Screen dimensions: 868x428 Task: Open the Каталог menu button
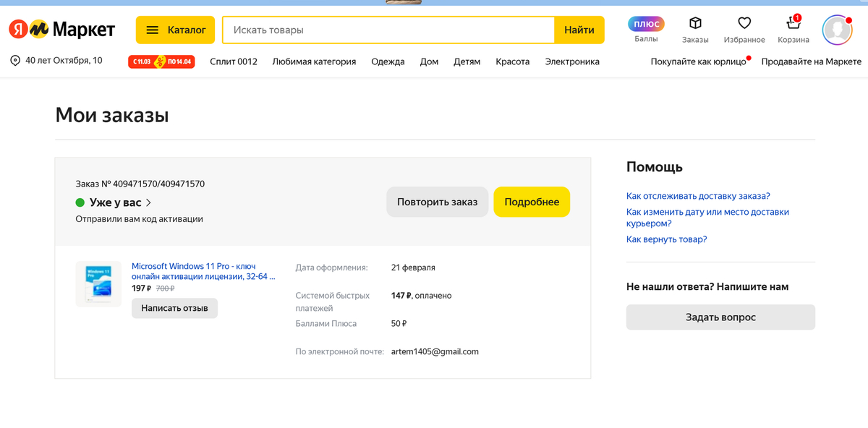[x=175, y=30]
